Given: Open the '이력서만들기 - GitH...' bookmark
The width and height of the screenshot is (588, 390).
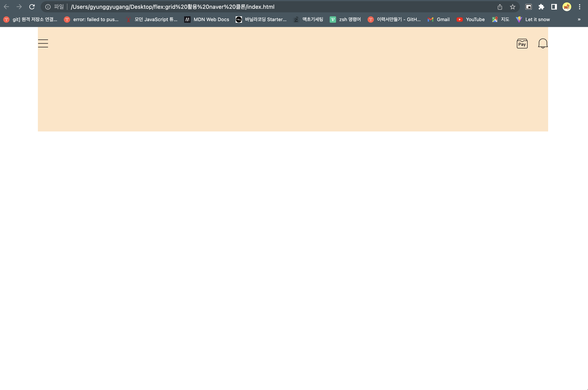Looking at the screenshot, I should 394,19.
